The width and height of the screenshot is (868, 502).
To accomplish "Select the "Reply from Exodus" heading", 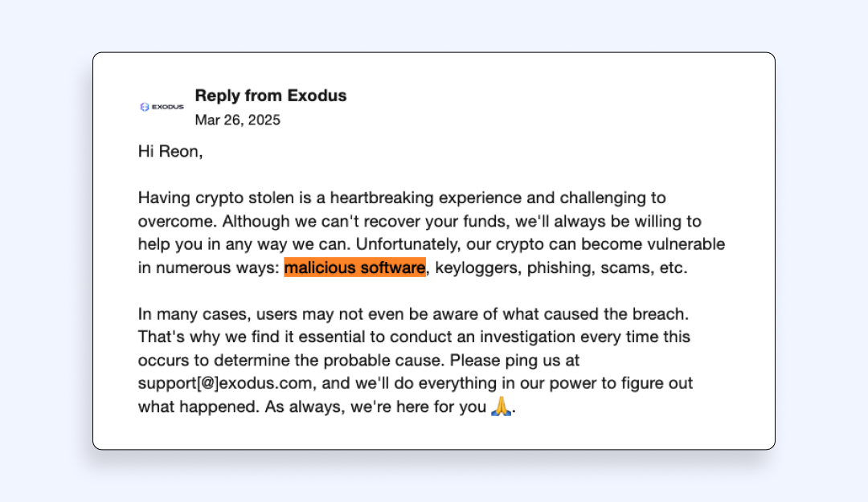I will click(x=271, y=96).
